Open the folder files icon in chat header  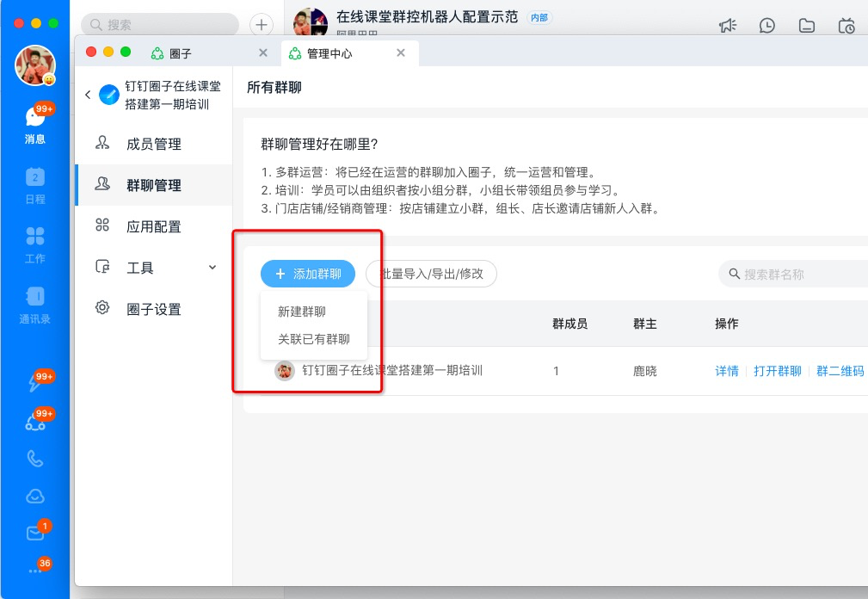click(807, 26)
